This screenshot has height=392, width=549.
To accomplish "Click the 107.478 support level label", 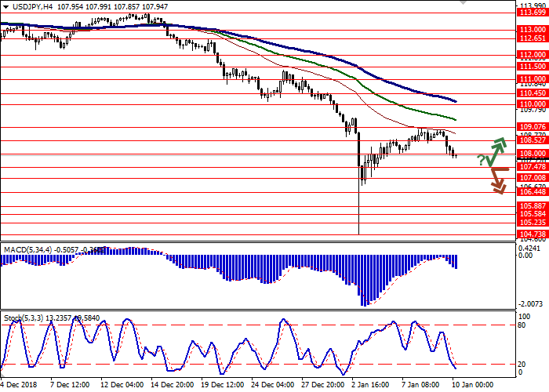I will click(531, 166).
